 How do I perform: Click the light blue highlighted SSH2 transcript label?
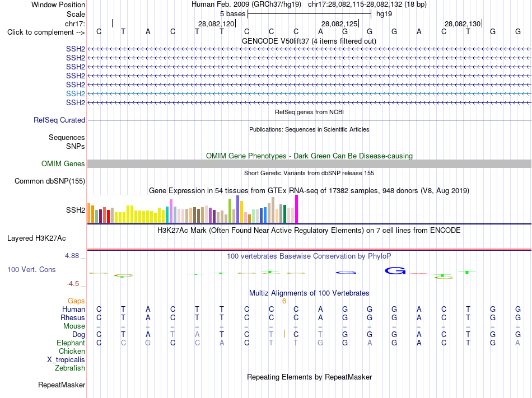pos(76,93)
